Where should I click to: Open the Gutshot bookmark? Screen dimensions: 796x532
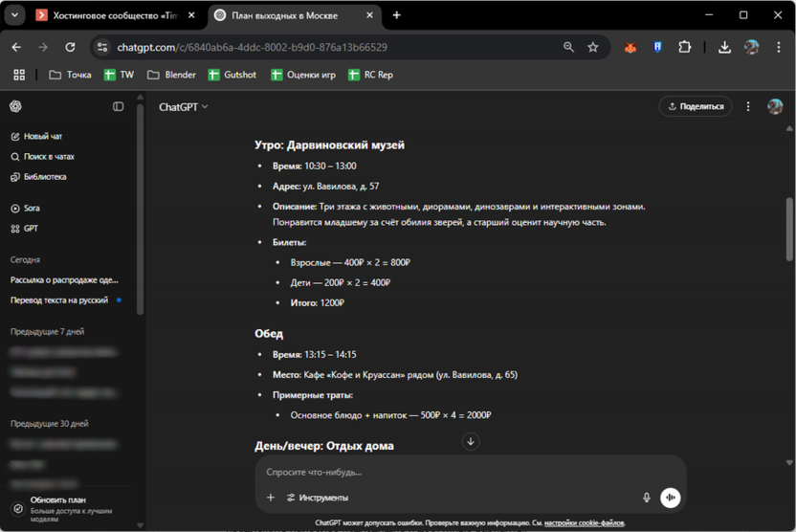[232, 75]
